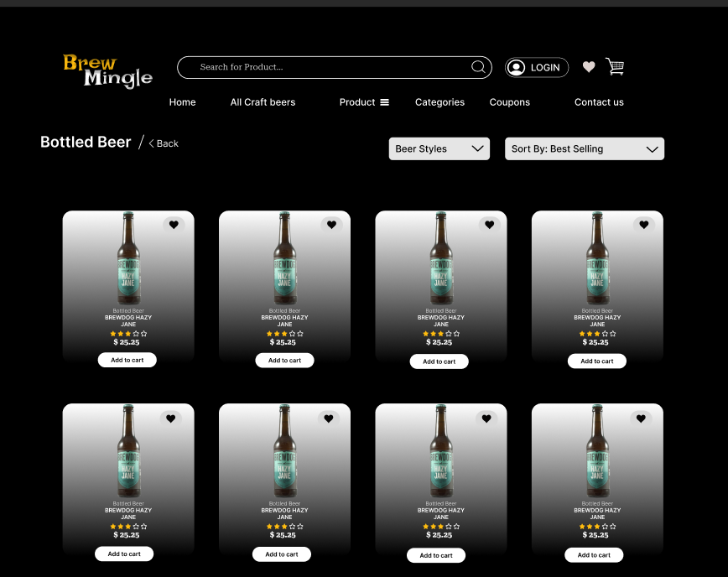Add first top-row beer to cart
728x577 pixels.
click(127, 360)
